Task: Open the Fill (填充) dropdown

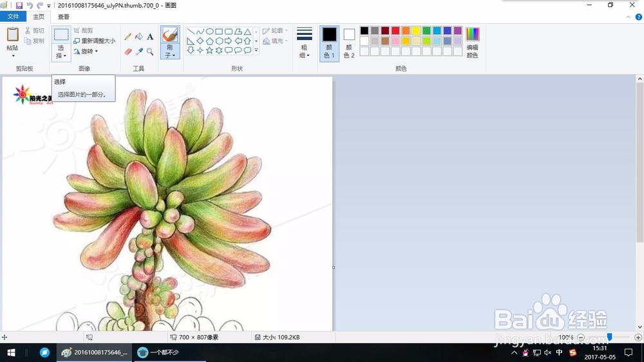Action: click(275, 41)
